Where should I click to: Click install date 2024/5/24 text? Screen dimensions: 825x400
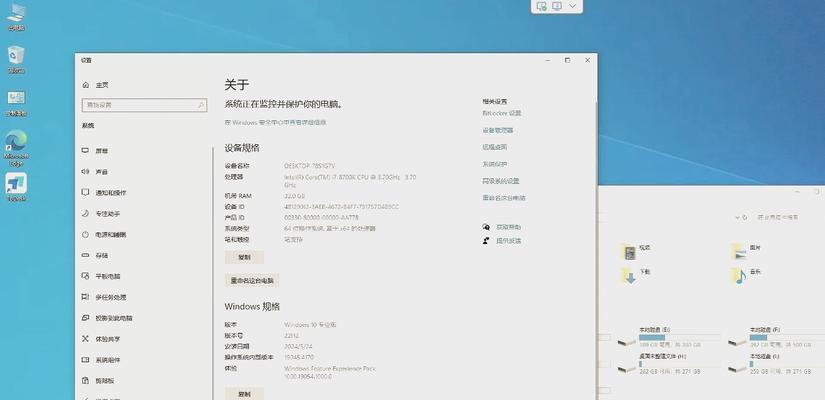point(298,346)
